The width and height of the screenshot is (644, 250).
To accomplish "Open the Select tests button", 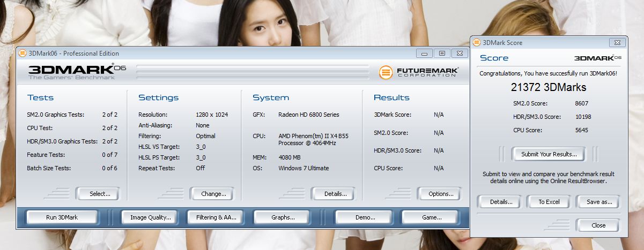I will tap(98, 194).
